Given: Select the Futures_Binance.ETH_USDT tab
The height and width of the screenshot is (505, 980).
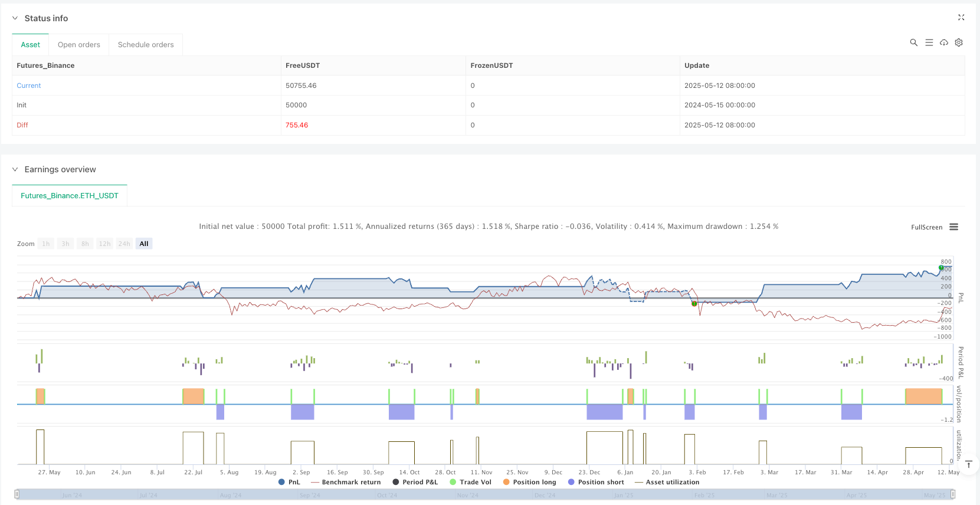Looking at the screenshot, I should coord(70,196).
